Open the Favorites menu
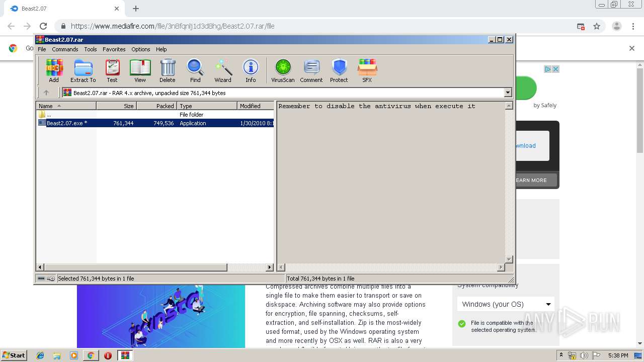 tap(114, 49)
